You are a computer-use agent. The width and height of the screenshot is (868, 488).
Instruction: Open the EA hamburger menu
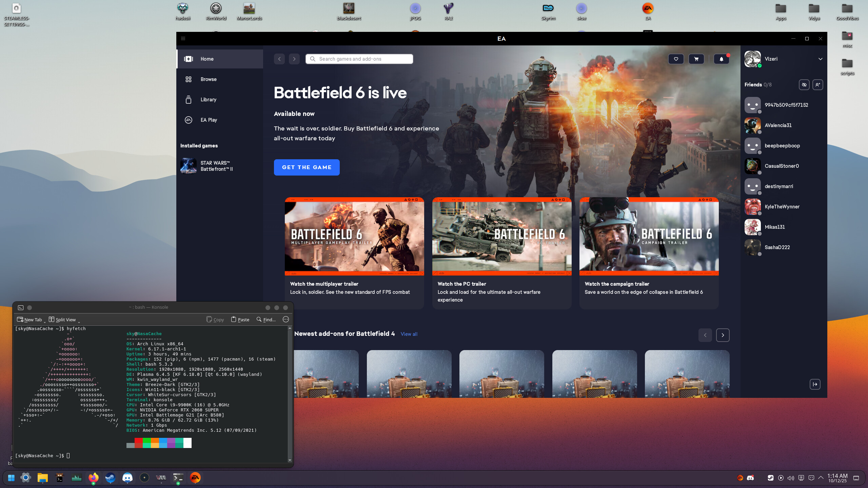pos(183,39)
